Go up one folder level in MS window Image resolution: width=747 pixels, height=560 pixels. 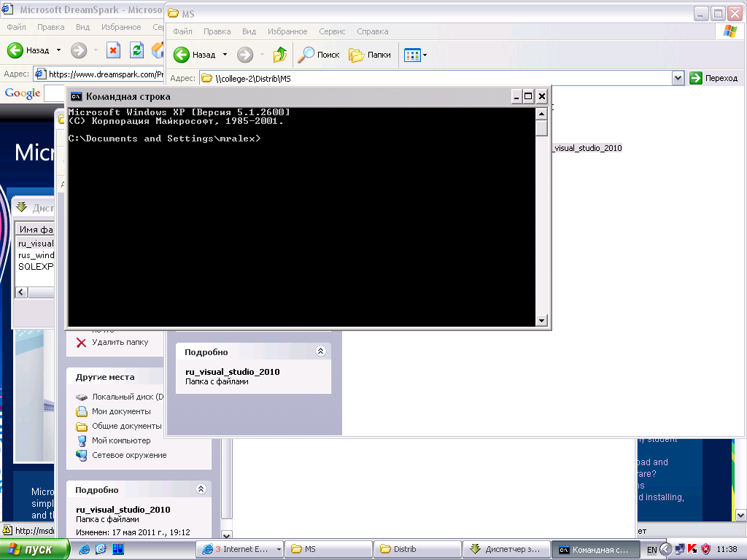pos(280,55)
